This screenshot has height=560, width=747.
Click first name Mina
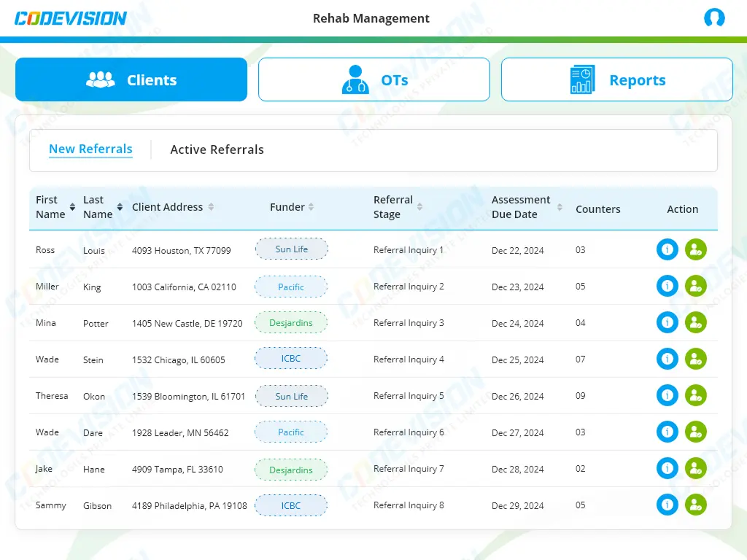click(46, 323)
